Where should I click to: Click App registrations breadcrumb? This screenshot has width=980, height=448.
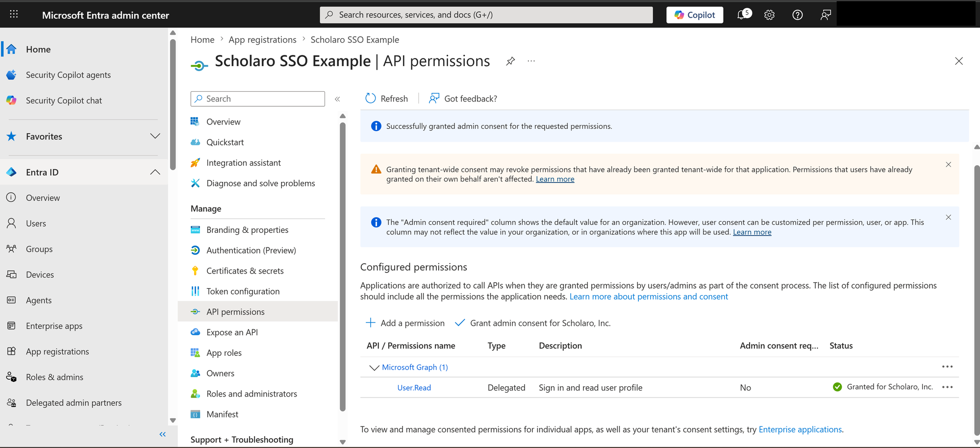click(x=262, y=40)
